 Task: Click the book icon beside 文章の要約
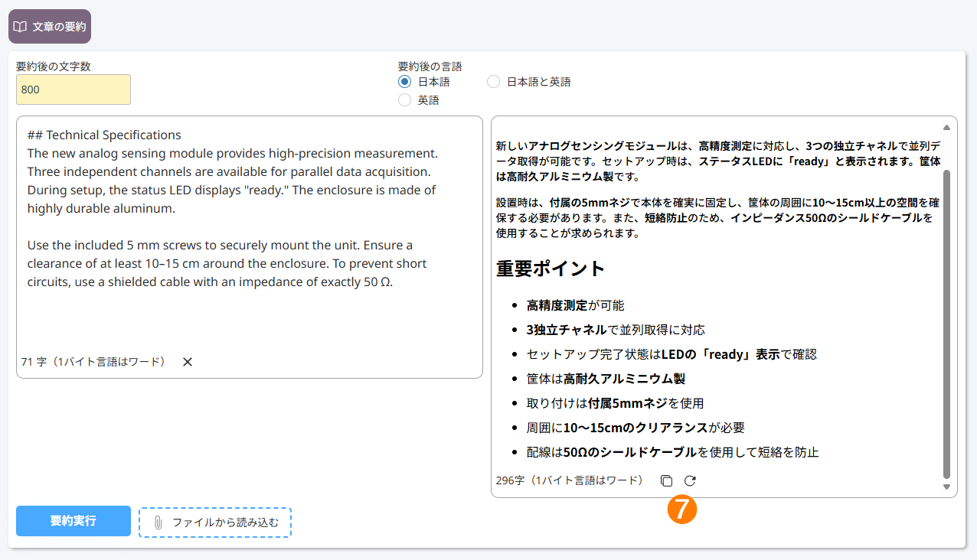coord(20,27)
